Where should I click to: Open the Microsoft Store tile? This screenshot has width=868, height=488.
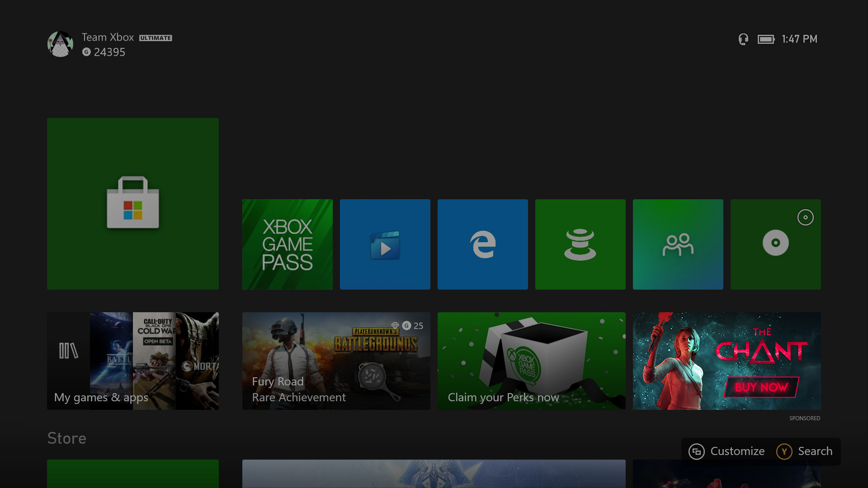coord(132,203)
